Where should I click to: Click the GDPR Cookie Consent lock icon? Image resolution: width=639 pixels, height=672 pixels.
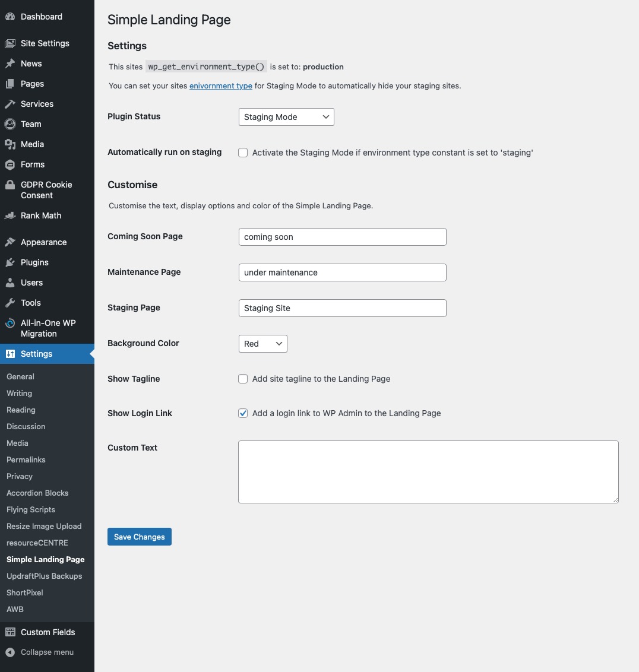coord(10,185)
